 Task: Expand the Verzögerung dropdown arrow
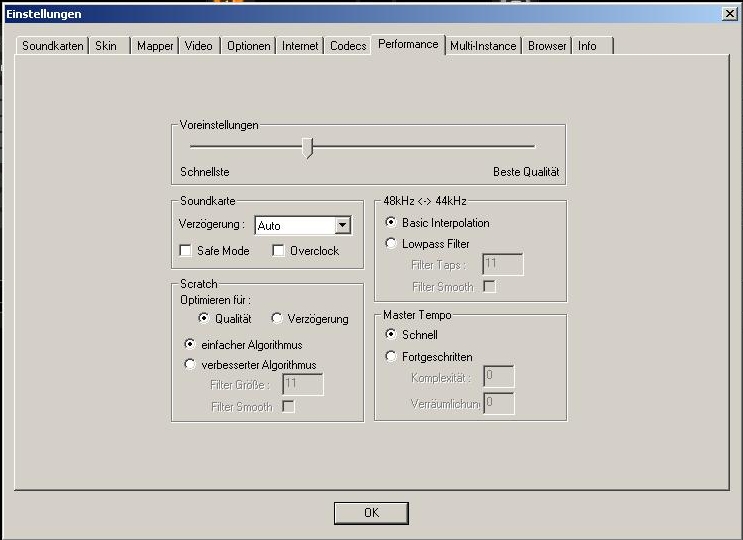342,226
